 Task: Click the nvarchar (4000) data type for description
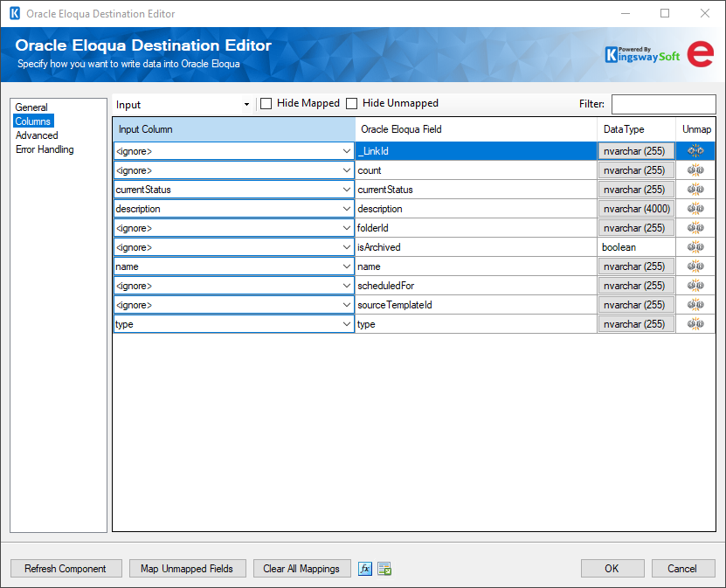point(636,209)
